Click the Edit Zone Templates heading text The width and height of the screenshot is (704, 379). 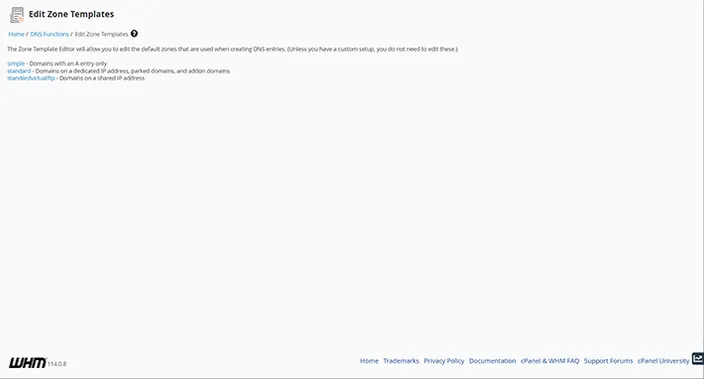pyautogui.click(x=71, y=14)
